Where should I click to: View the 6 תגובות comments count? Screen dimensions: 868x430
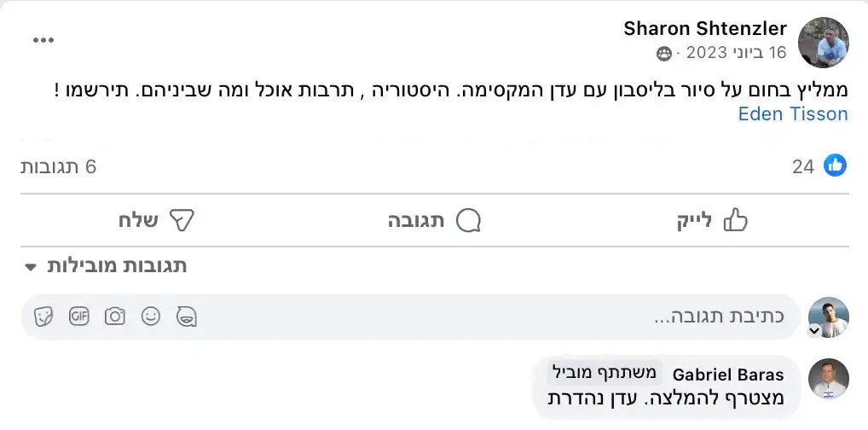59,166
